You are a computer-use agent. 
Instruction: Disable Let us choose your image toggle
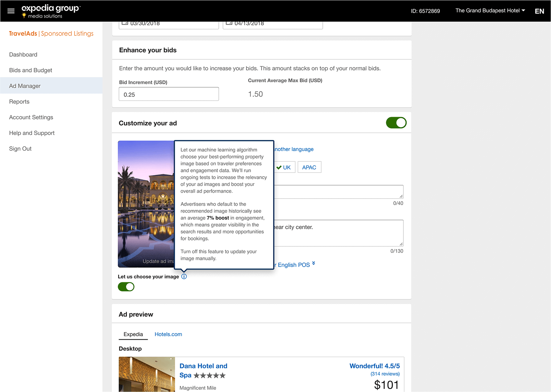126,287
